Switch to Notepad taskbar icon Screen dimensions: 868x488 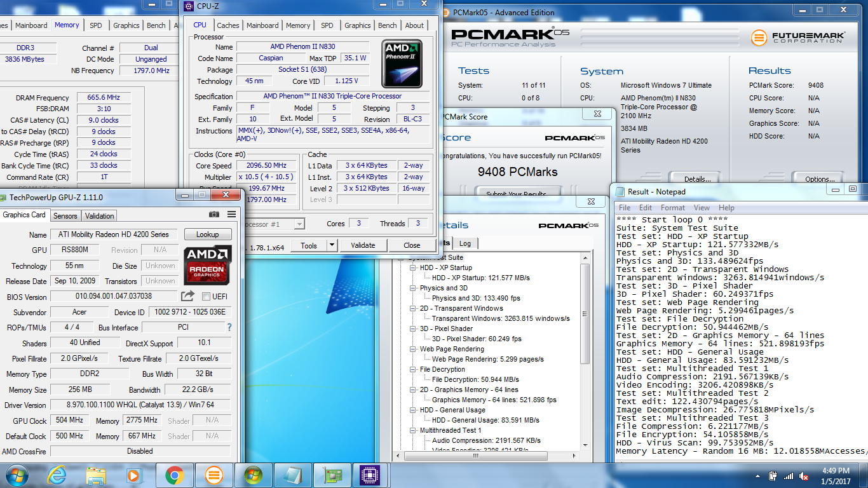(293, 475)
